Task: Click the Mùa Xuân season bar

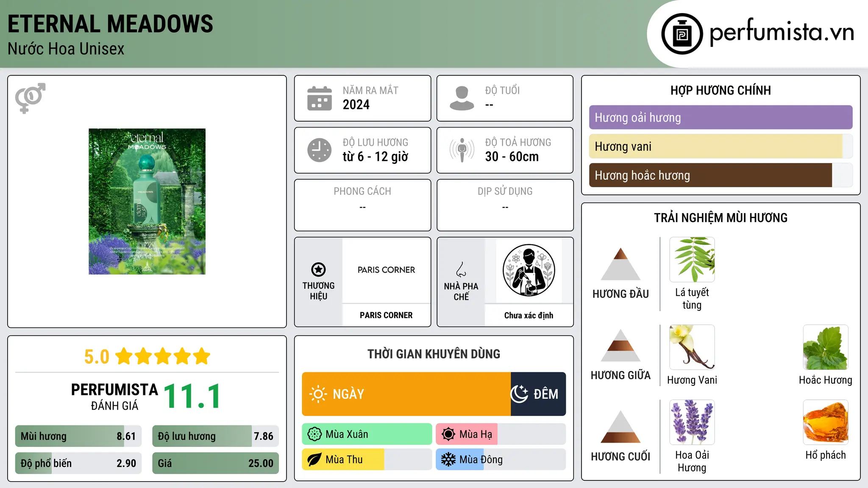Action: [x=367, y=434]
